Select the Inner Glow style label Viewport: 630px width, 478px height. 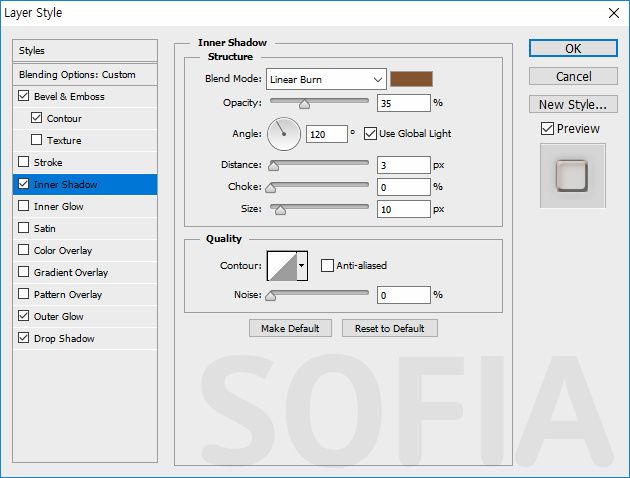click(59, 206)
